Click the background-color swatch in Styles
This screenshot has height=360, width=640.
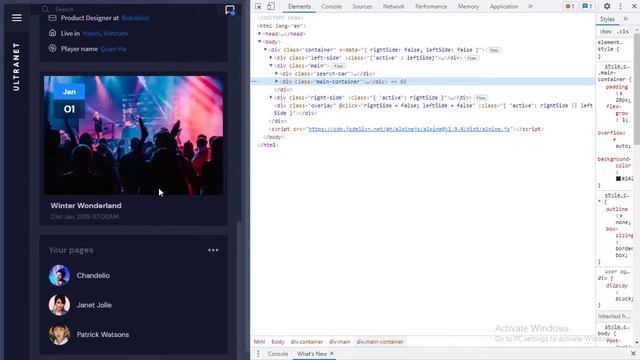pos(618,179)
